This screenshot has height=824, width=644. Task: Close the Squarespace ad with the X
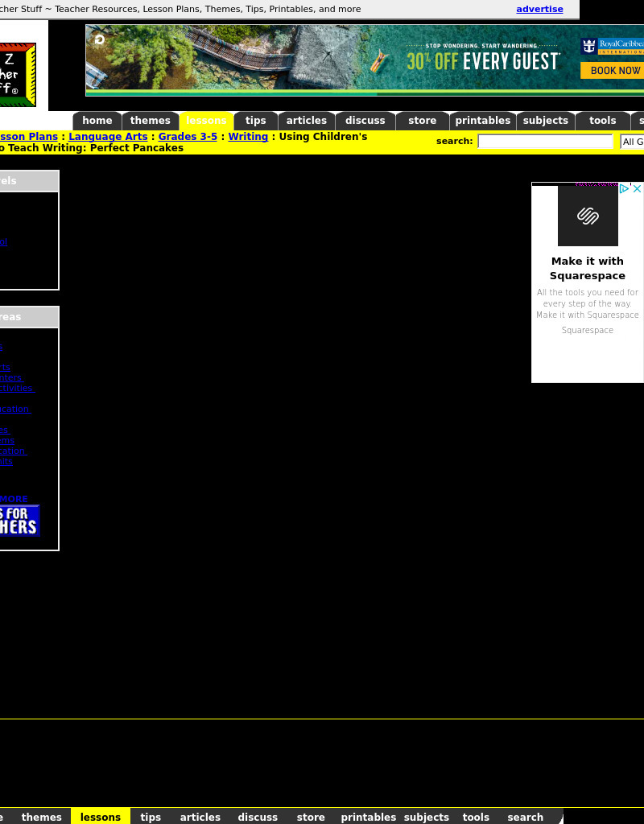pos(637,189)
